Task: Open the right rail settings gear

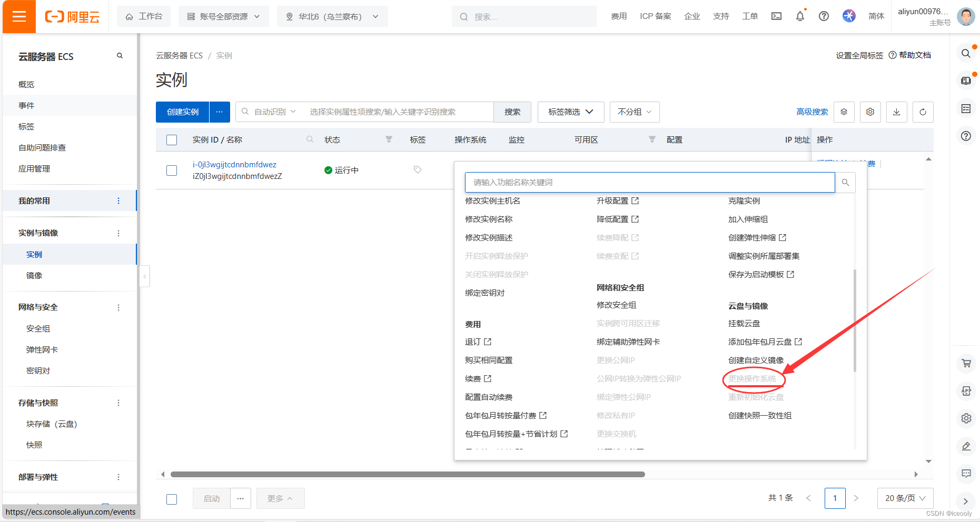Action: point(966,418)
